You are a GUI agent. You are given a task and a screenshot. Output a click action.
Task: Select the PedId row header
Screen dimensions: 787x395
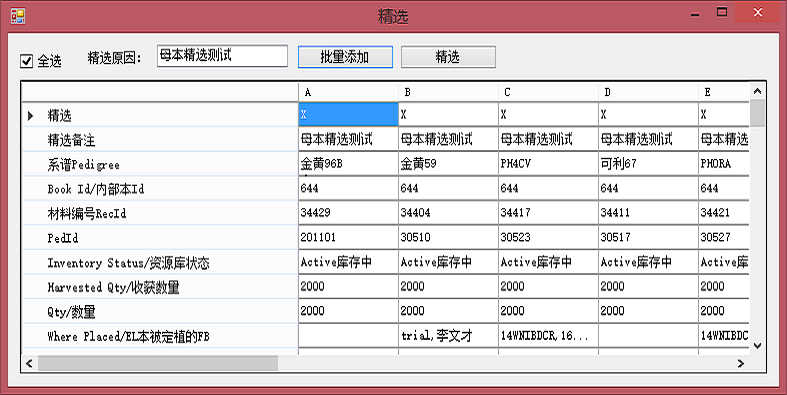tap(160, 238)
